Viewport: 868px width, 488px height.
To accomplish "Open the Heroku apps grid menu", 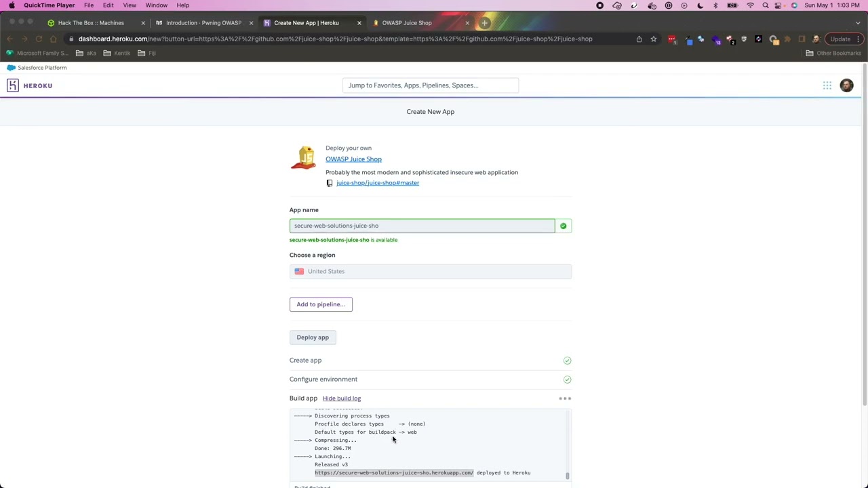I will click(827, 85).
